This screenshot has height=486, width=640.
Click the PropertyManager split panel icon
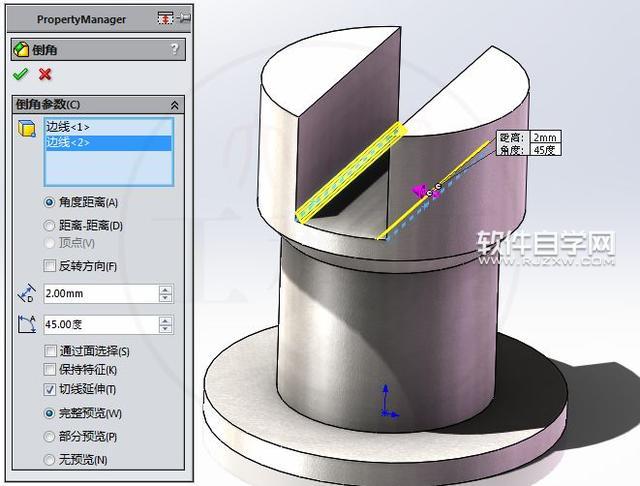click(x=165, y=18)
